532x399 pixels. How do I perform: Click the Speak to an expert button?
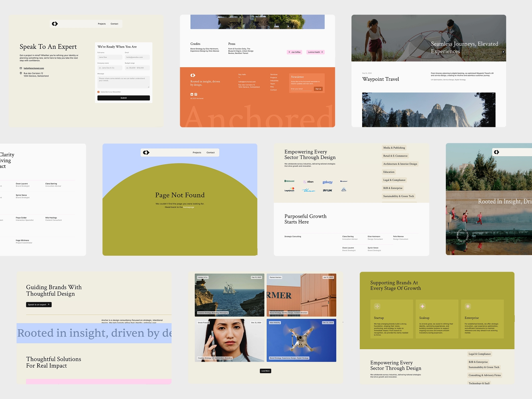(39, 305)
